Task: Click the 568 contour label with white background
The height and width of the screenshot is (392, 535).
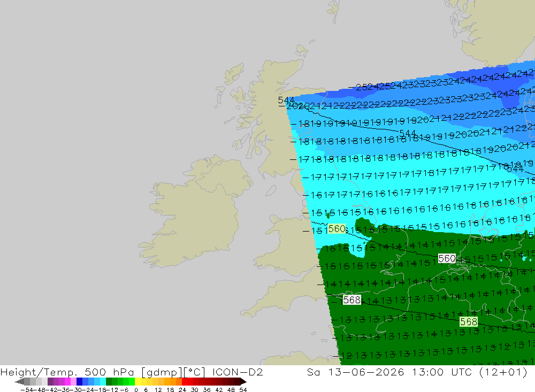Action: click(352, 300)
